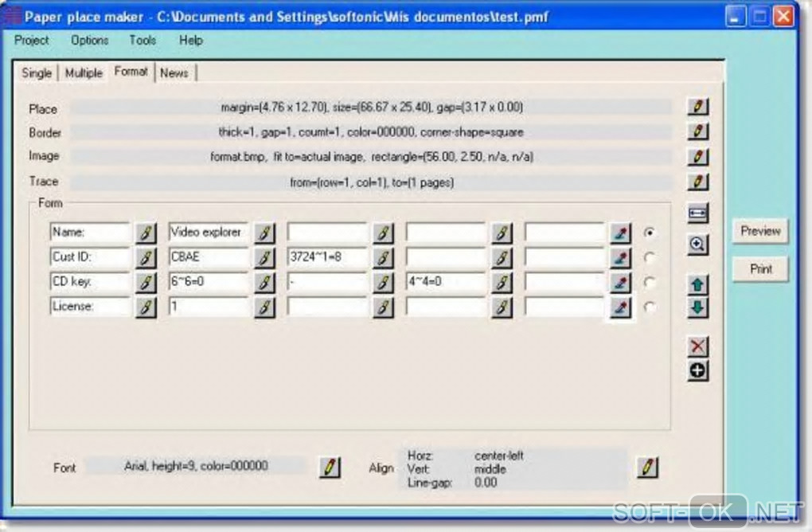Click the CBAE input field
The width and height of the screenshot is (812, 532).
coord(209,257)
